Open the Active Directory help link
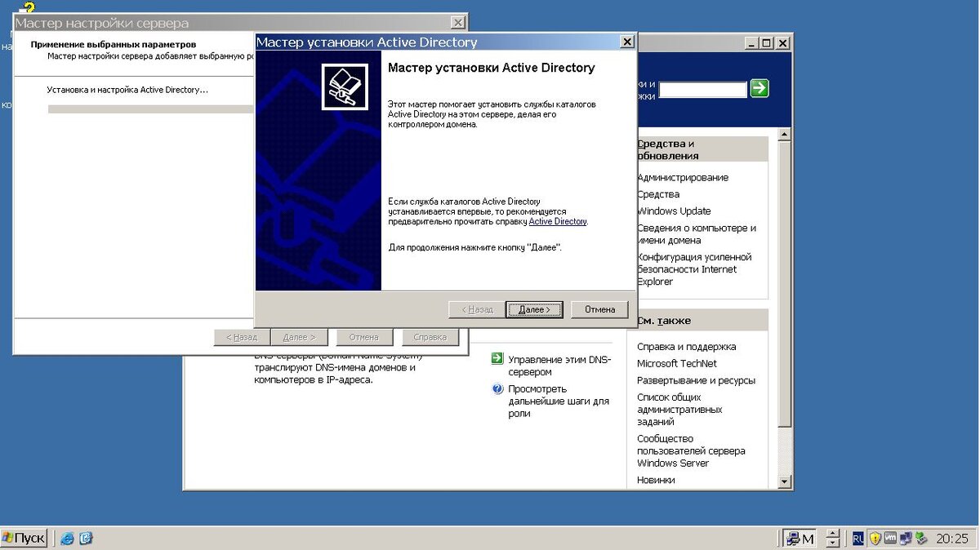980x550 pixels. [558, 221]
